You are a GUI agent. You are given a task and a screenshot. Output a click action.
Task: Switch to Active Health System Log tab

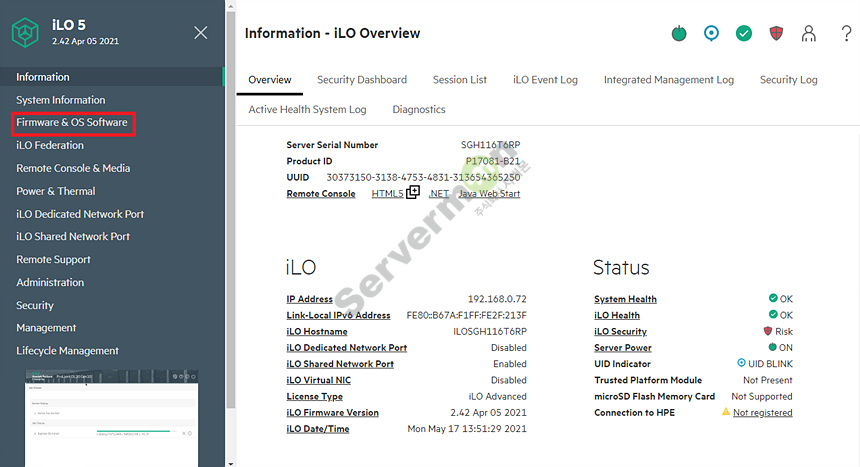(x=307, y=110)
